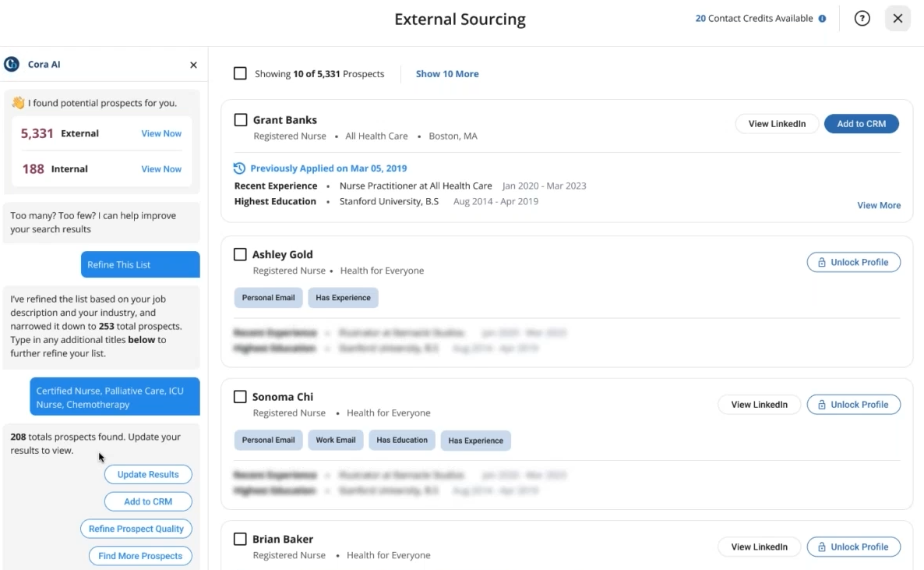This screenshot has height=570, width=924.
Task: Click the history clock icon on Previously Applied
Action: click(x=239, y=168)
